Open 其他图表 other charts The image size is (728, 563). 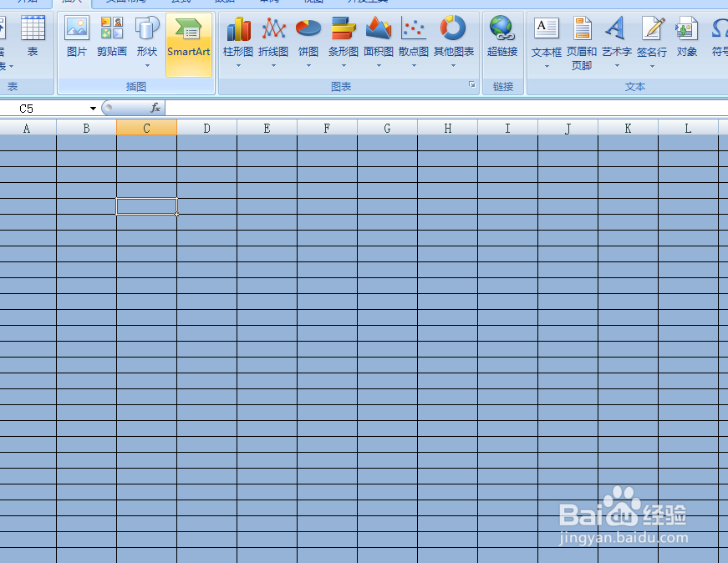coord(454,42)
